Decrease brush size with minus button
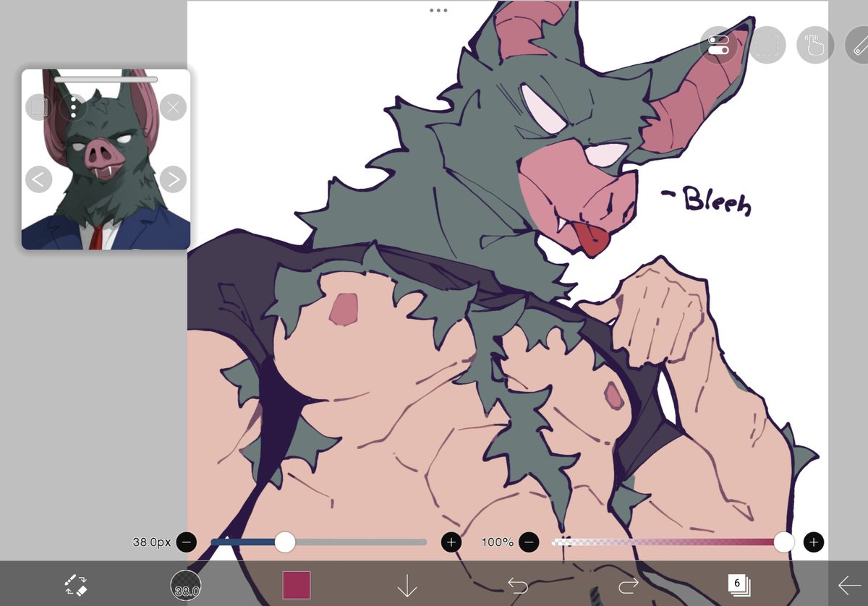The height and width of the screenshot is (606, 868). coord(186,542)
